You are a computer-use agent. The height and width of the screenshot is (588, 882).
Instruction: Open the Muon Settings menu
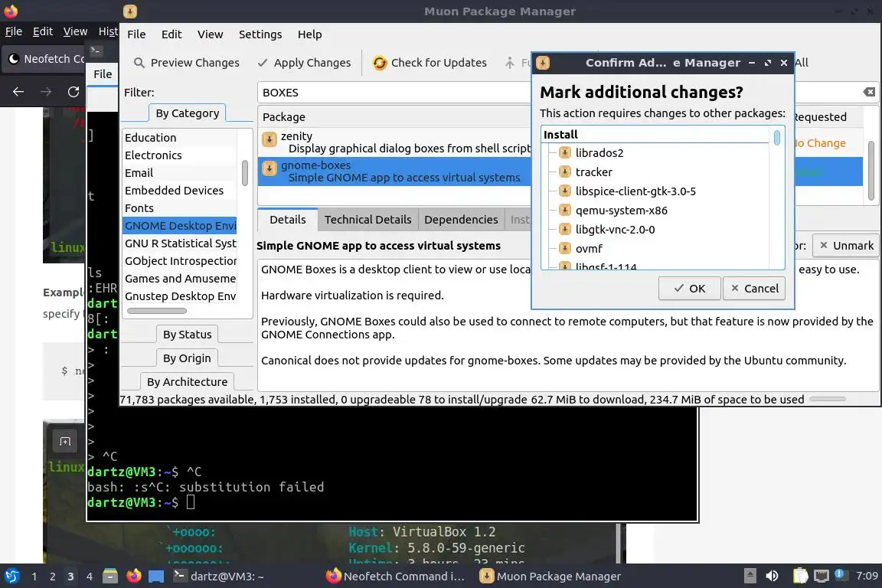pyautogui.click(x=260, y=34)
